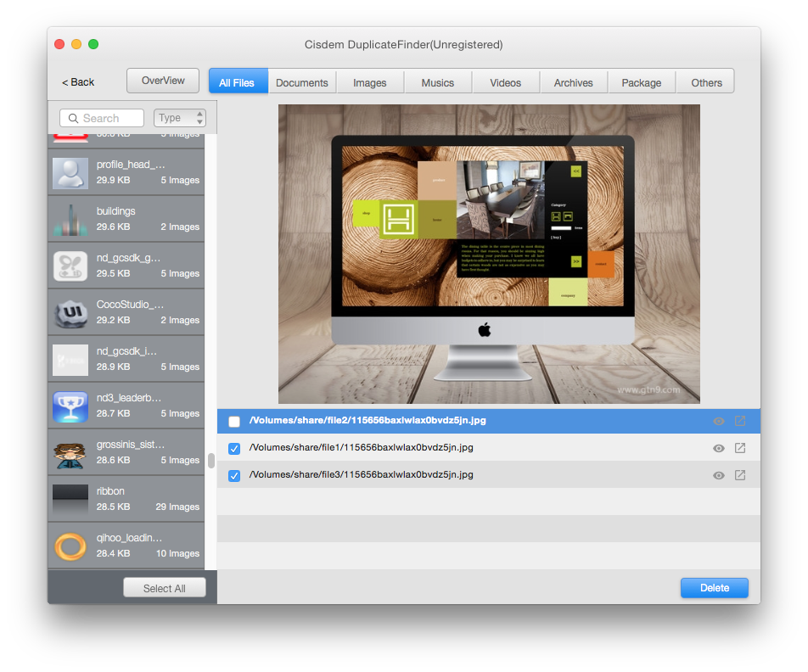Click the Search input field
The height and width of the screenshot is (672, 808).
(106, 118)
